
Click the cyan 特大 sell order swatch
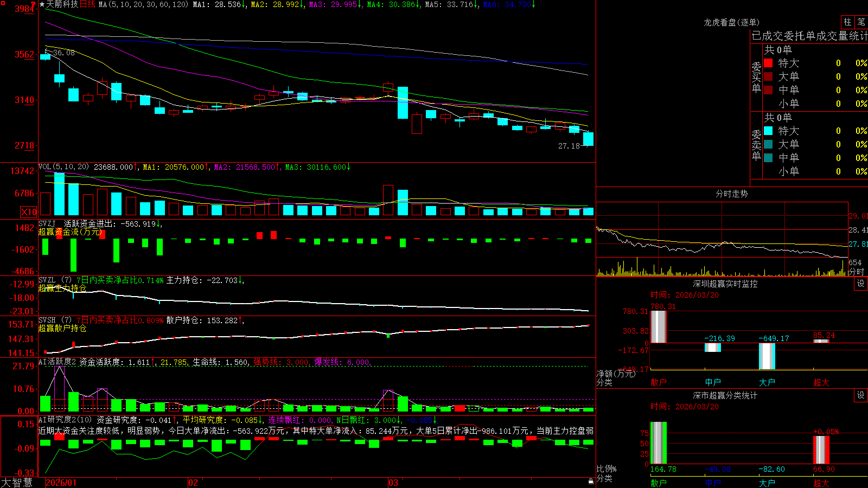tap(768, 131)
